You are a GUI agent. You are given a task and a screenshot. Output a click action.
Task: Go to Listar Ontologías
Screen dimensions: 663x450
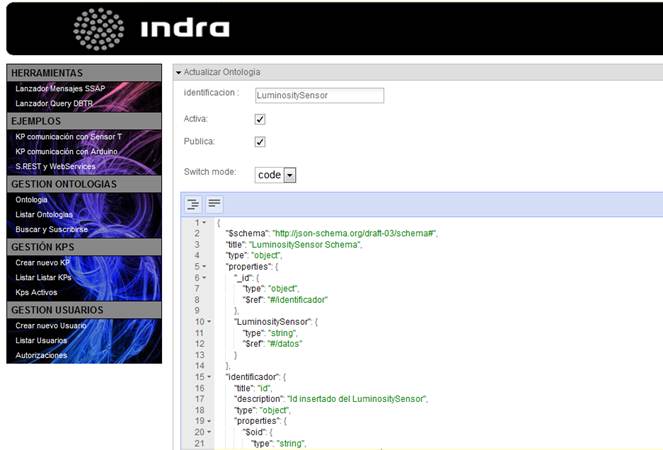point(44,214)
